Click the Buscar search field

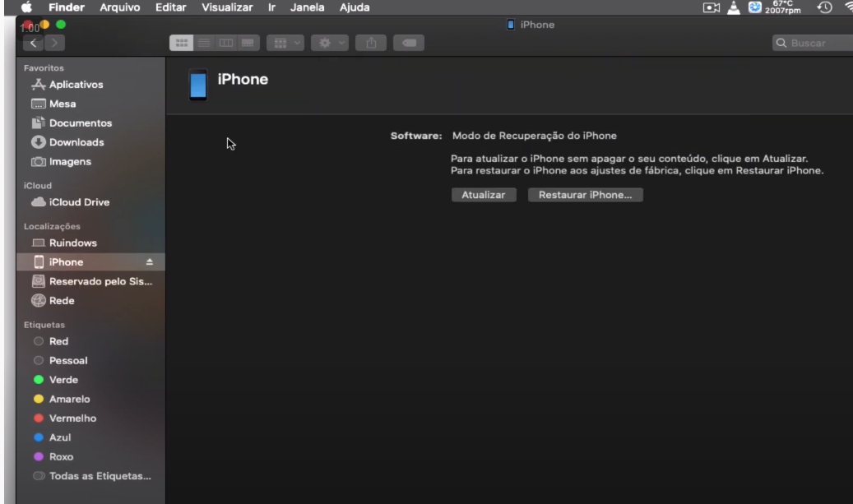point(810,42)
